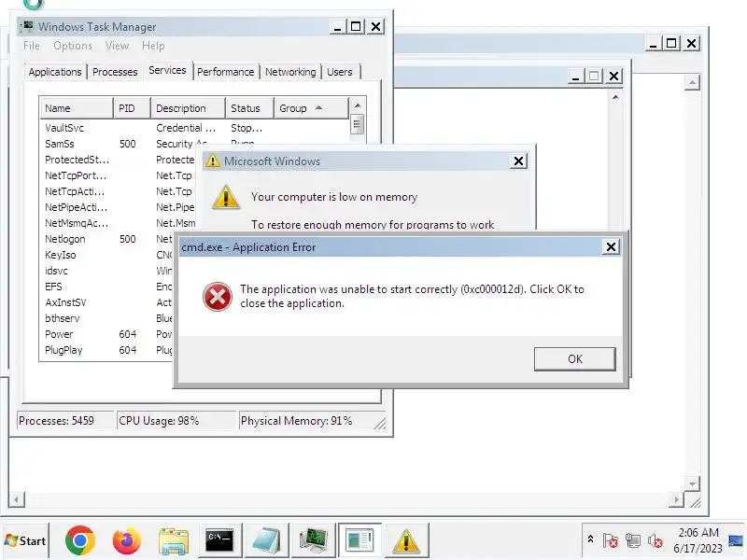Screen dimensions: 747x560
Task: Sort services by Status column
Action: pyautogui.click(x=250, y=108)
